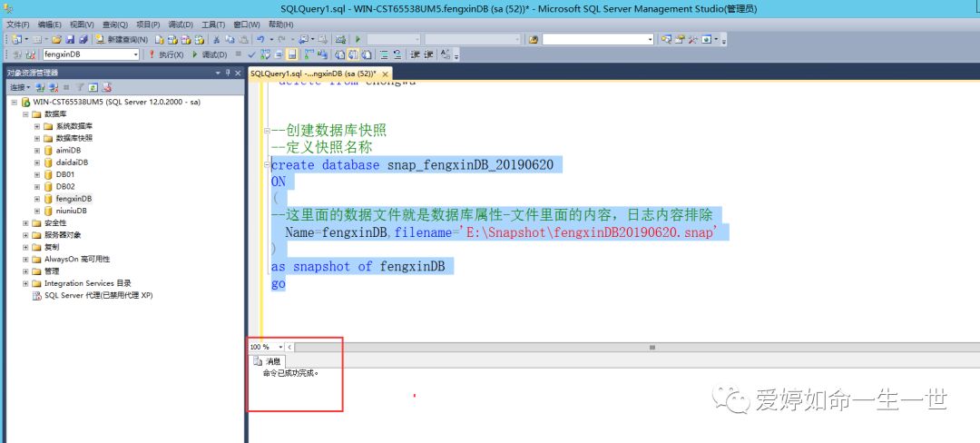Click the Save All icon
Screen dimensions: 980x443
(83, 39)
